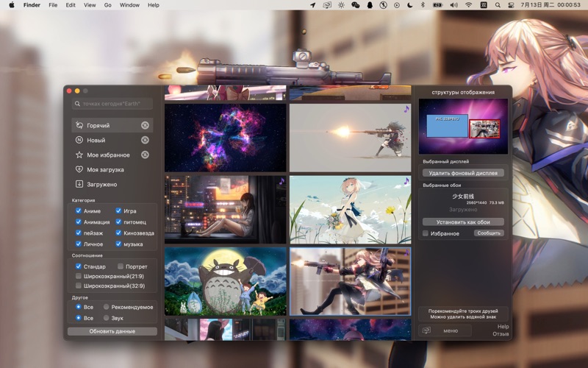Click star icon of Мое избранное
This screenshot has width=588, height=368.
click(x=79, y=155)
